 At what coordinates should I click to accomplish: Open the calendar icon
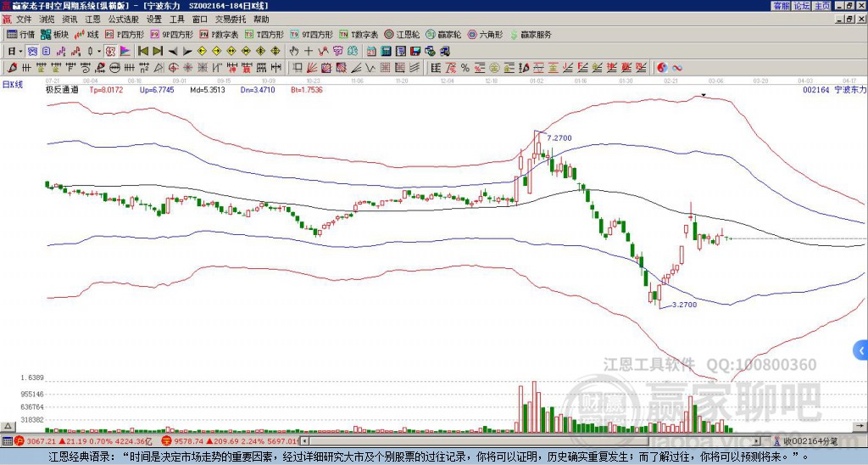pos(371,52)
